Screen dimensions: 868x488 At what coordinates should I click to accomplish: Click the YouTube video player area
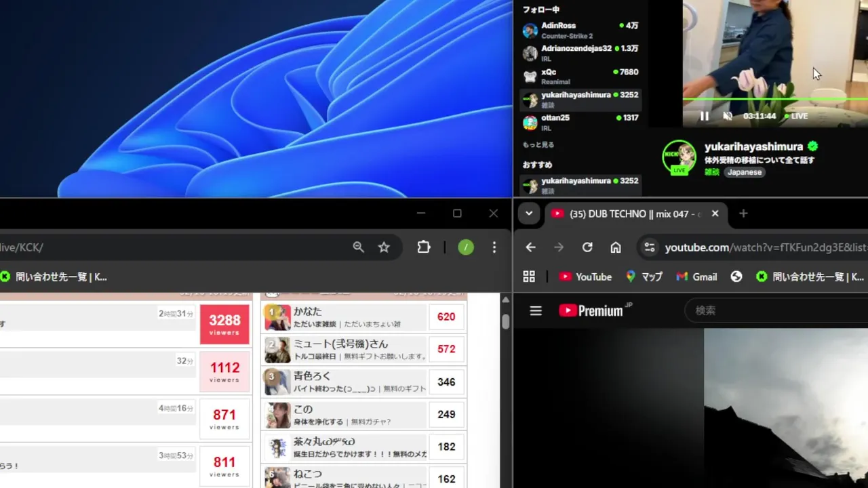point(691,408)
